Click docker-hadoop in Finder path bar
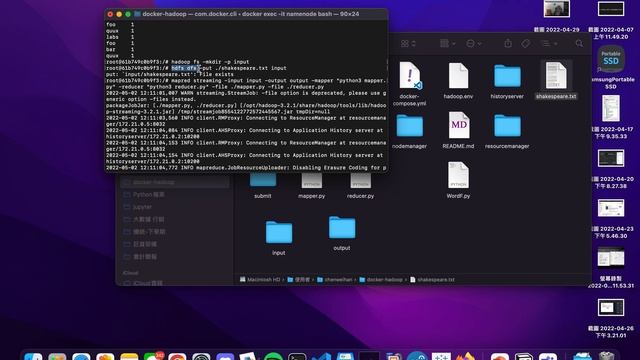Viewport: 640px width, 360px height. click(x=381, y=280)
